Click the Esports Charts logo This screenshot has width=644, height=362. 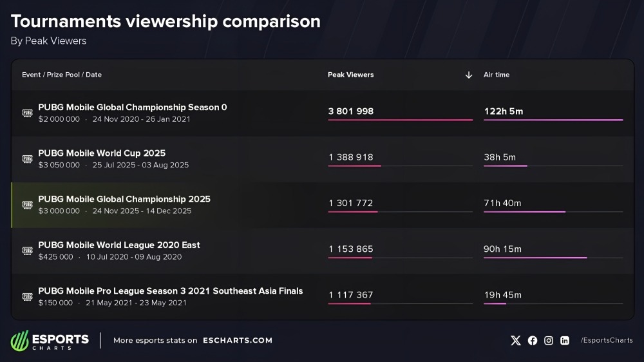pos(50,341)
